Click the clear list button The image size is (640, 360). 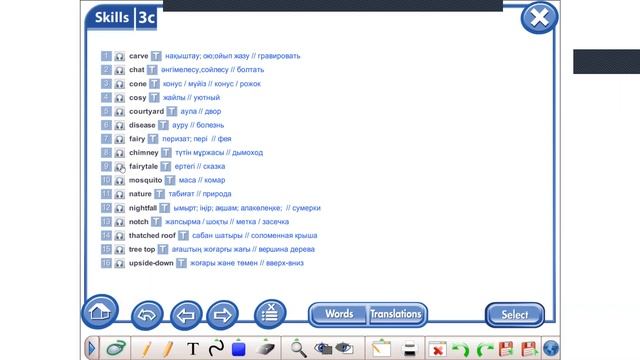coord(270,314)
